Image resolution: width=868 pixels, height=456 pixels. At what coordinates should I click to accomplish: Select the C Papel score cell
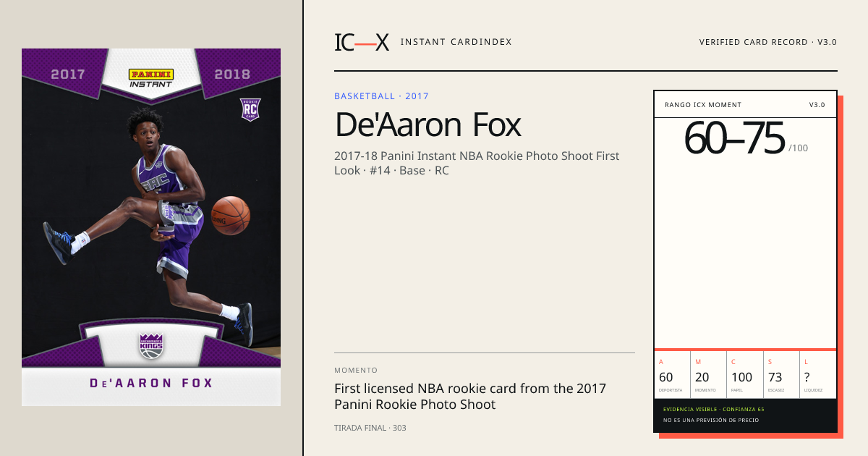pyautogui.click(x=745, y=375)
